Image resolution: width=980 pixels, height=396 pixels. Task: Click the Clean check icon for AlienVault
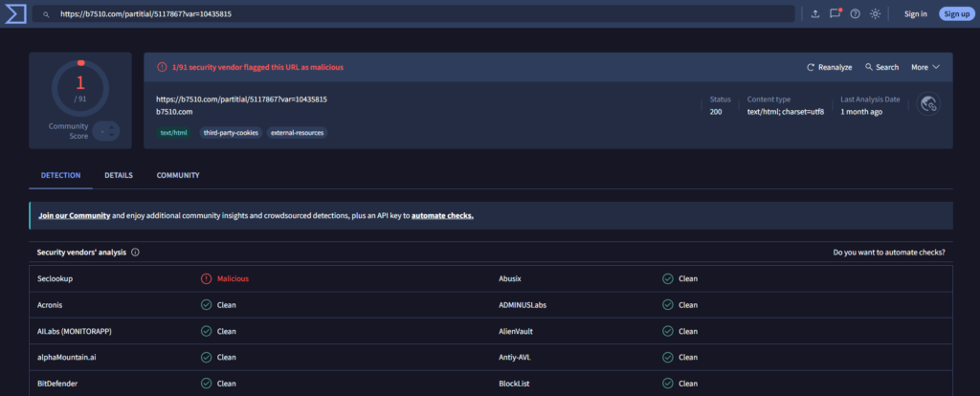click(x=667, y=331)
